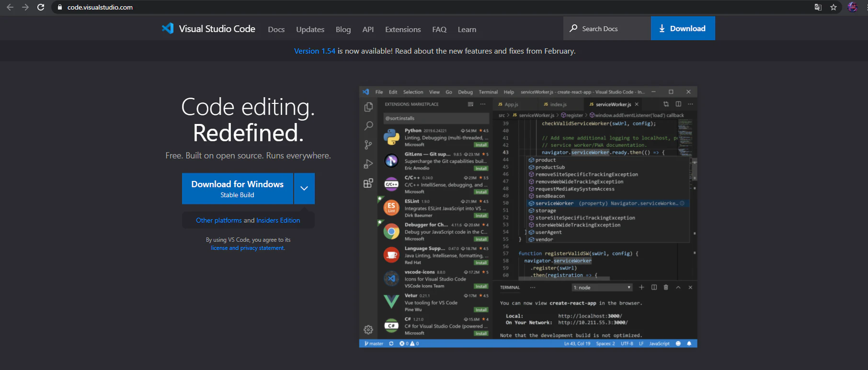Click the Extensions blocks icon in the editor screenshot
The height and width of the screenshot is (370, 868).
(368, 183)
